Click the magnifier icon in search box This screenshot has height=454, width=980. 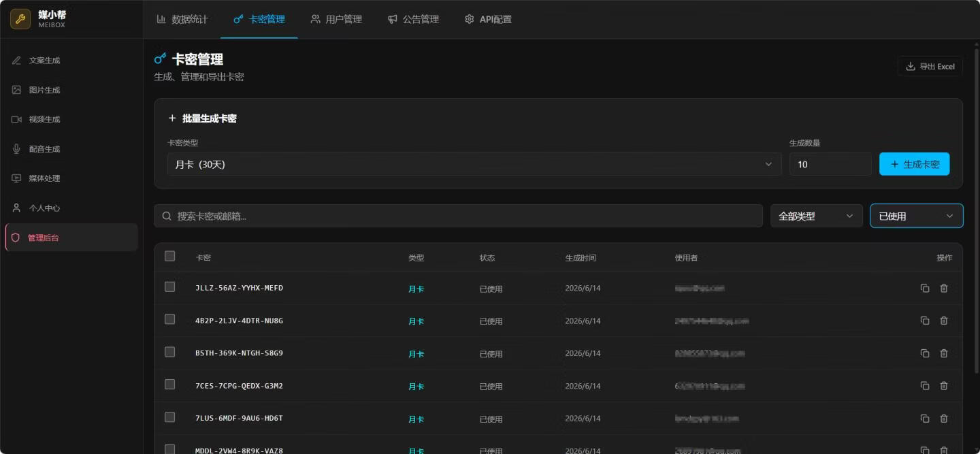point(167,216)
